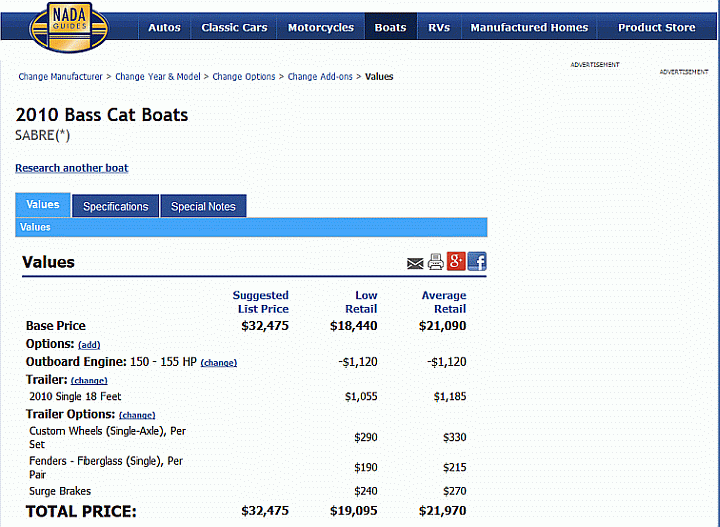
Task: Click the NADA Guides logo
Action: point(69,27)
